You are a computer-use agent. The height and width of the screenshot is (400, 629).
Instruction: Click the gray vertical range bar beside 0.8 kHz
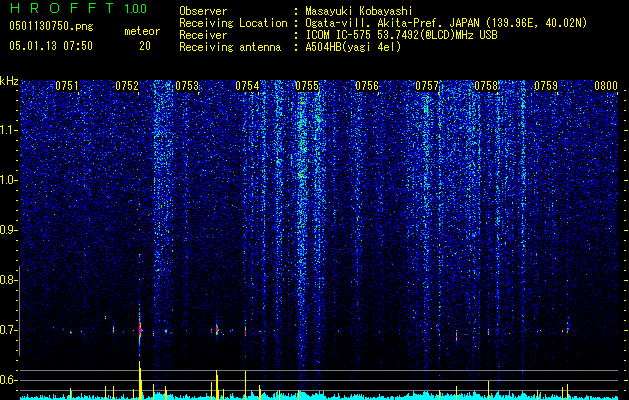pos(19,311)
